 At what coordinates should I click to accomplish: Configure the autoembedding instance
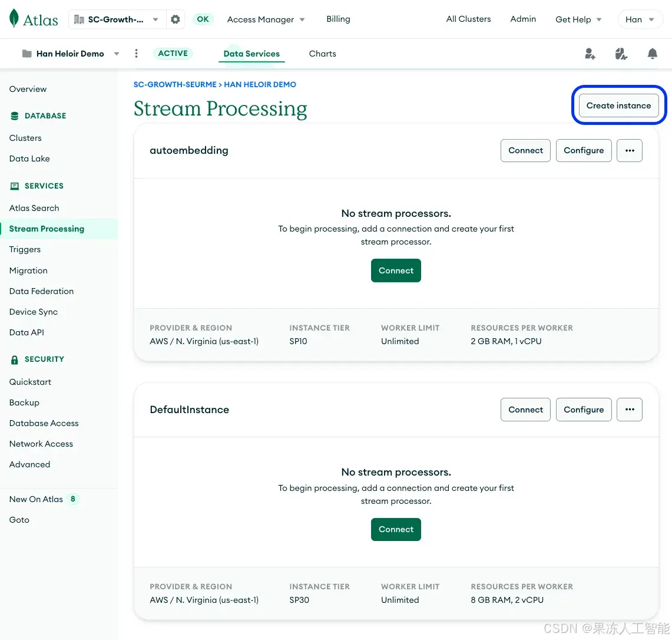tap(583, 150)
